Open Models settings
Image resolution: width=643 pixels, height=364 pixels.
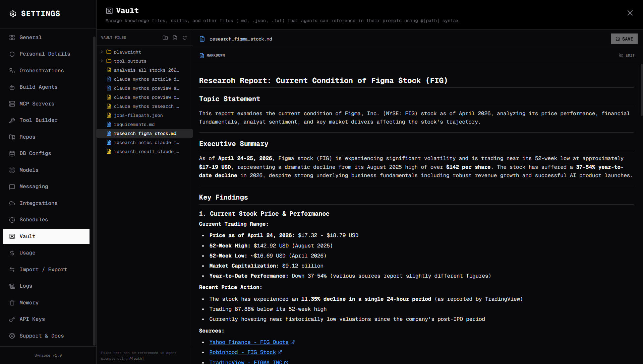point(46,170)
